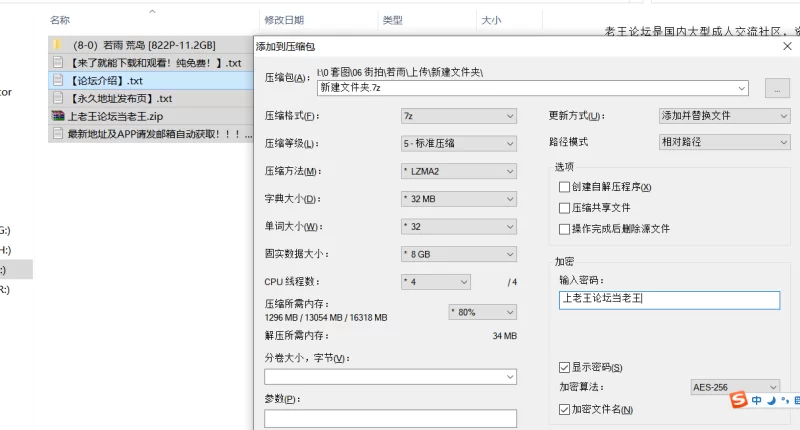Click the 类型 column header
This screenshot has height=430, width=800.
(x=393, y=19)
